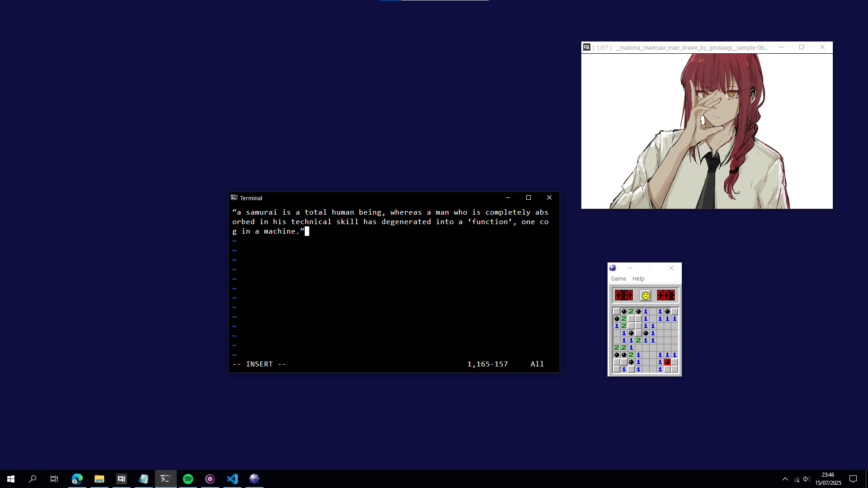Click the sad face reset button in Minesweeper
The height and width of the screenshot is (488, 868).
[646, 296]
